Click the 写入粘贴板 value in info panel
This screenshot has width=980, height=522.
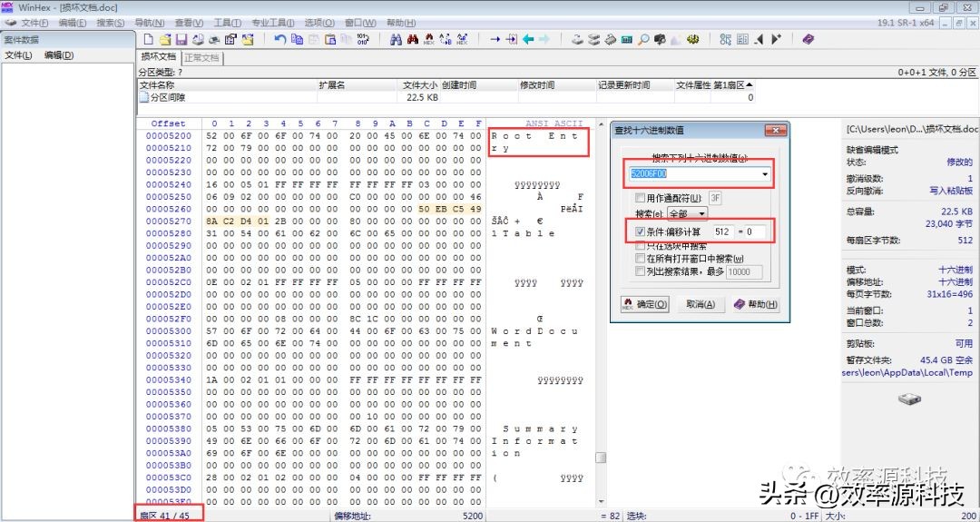(951, 191)
